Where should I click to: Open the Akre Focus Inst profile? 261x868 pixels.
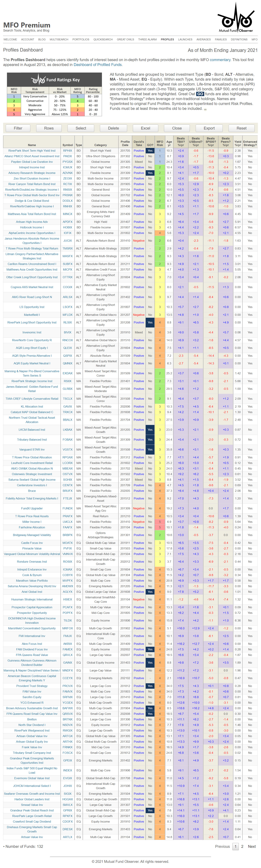pyautogui.click(x=32, y=644)
